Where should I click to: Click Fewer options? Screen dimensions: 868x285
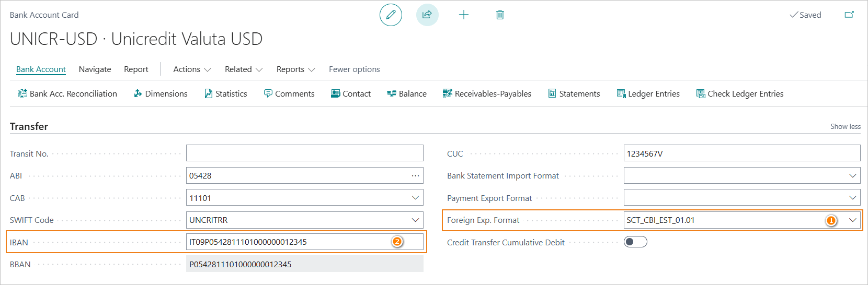[355, 69]
